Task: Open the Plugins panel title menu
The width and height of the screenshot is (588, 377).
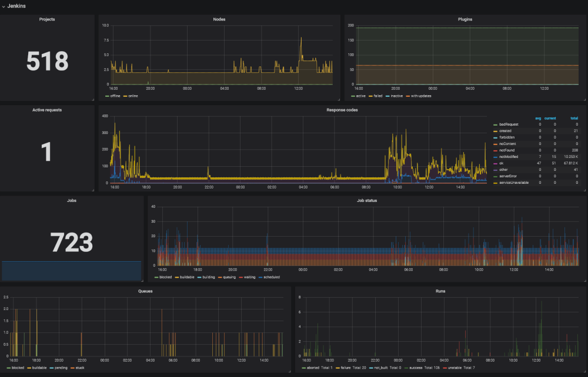Action: point(465,19)
